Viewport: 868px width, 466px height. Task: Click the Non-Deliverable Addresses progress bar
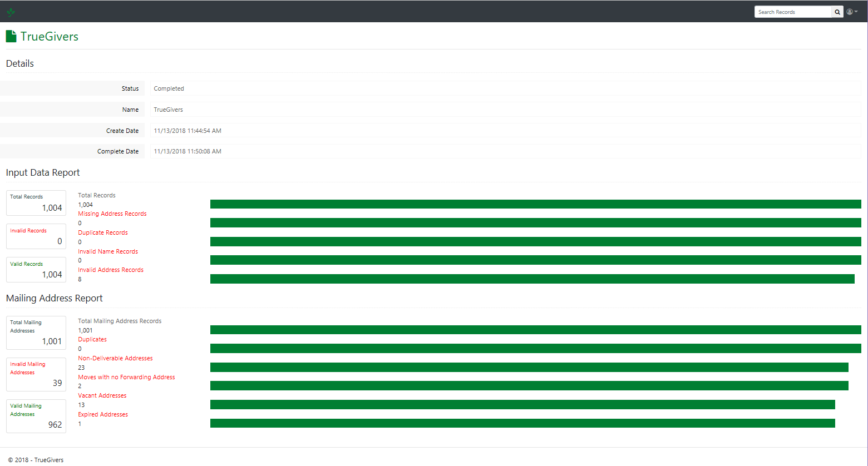(x=529, y=367)
